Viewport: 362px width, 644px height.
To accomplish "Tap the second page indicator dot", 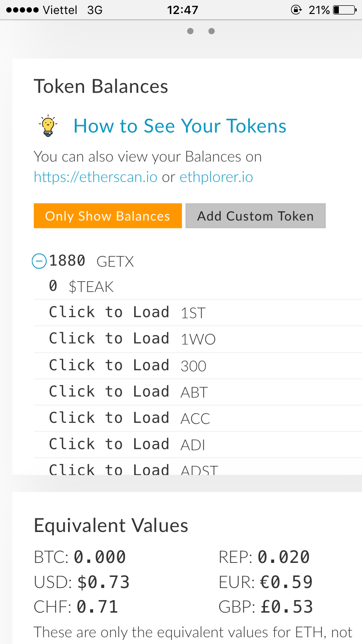I will (211, 31).
